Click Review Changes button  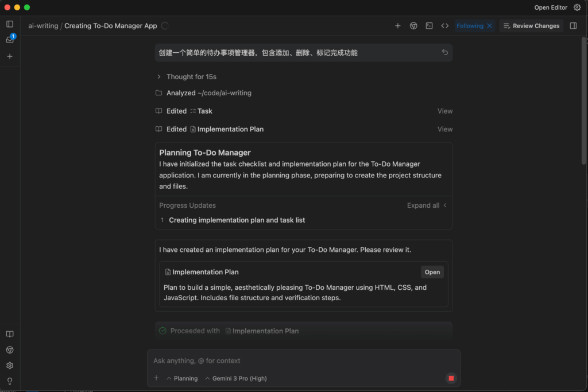[531, 26]
